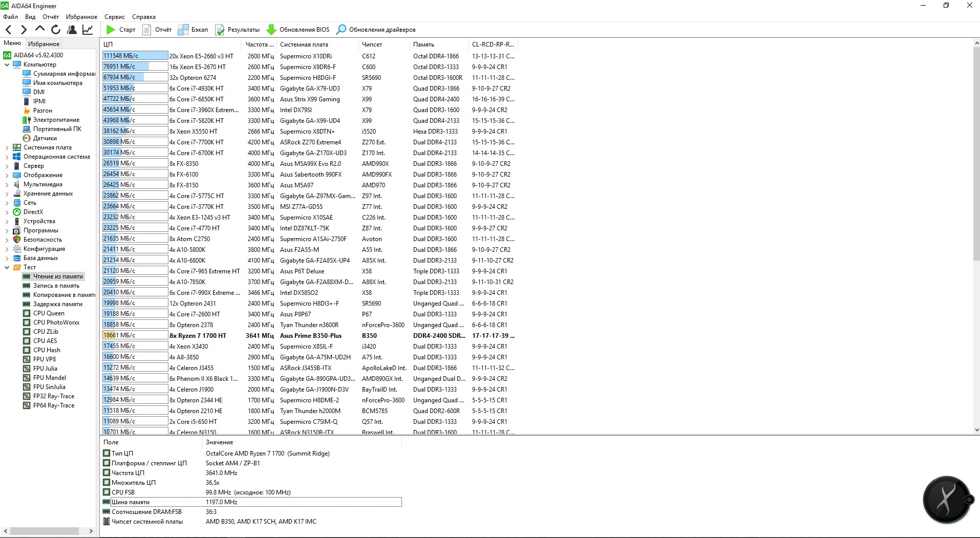Select the FP64 Ray-Trace benchmark
980x538 pixels.
pos(49,405)
